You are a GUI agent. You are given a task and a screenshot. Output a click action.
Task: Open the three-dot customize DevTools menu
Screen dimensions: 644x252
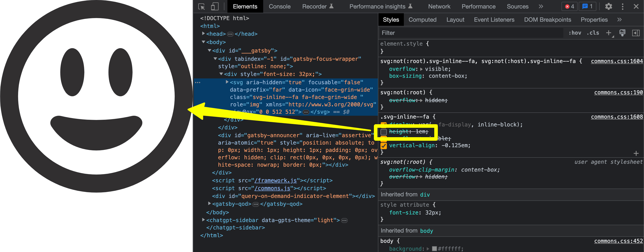click(x=623, y=6)
